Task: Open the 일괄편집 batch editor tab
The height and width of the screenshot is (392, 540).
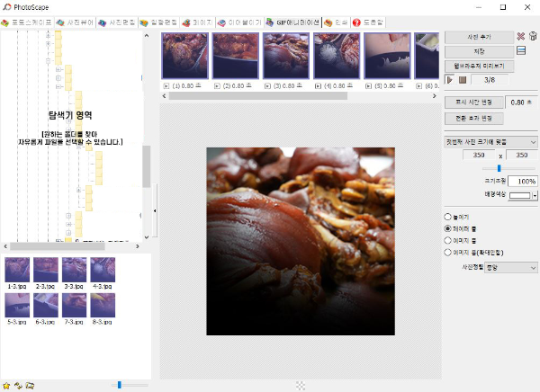Action: pyautogui.click(x=158, y=22)
